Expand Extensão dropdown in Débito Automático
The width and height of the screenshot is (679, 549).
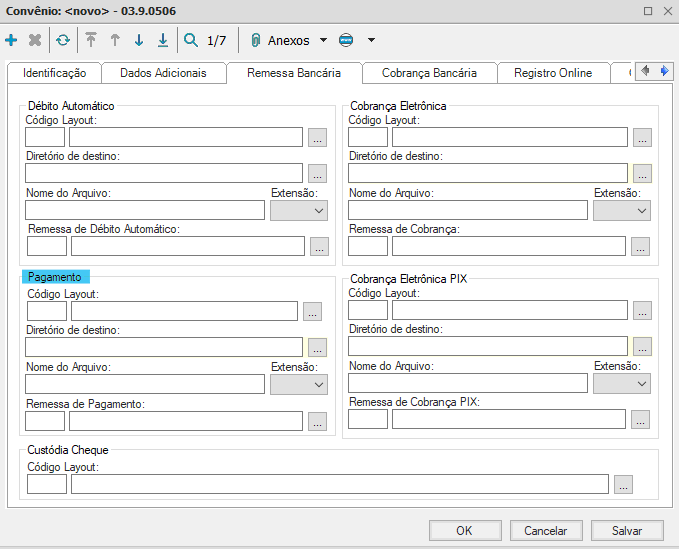[299, 210]
